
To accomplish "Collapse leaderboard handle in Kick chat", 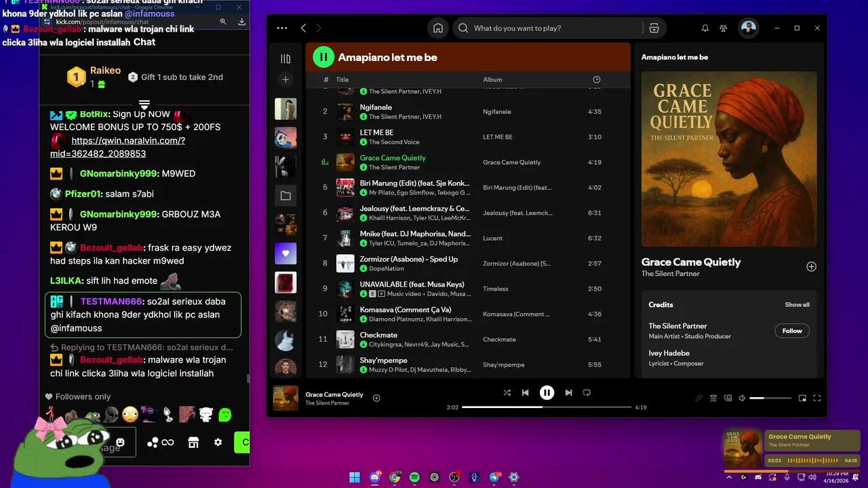I will (x=144, y=104).
